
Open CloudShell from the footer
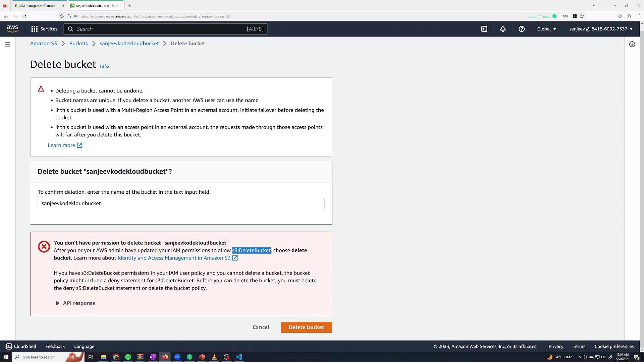[x=21, y=347]
